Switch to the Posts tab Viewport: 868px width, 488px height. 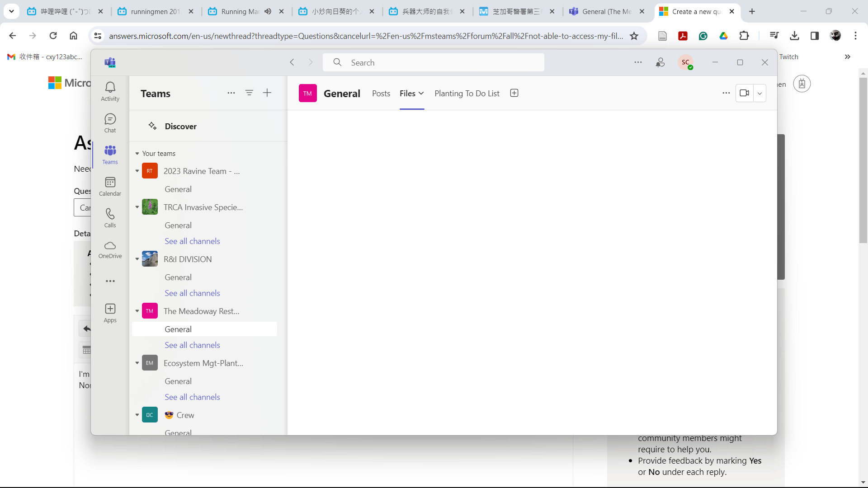[x=381, y=94]
